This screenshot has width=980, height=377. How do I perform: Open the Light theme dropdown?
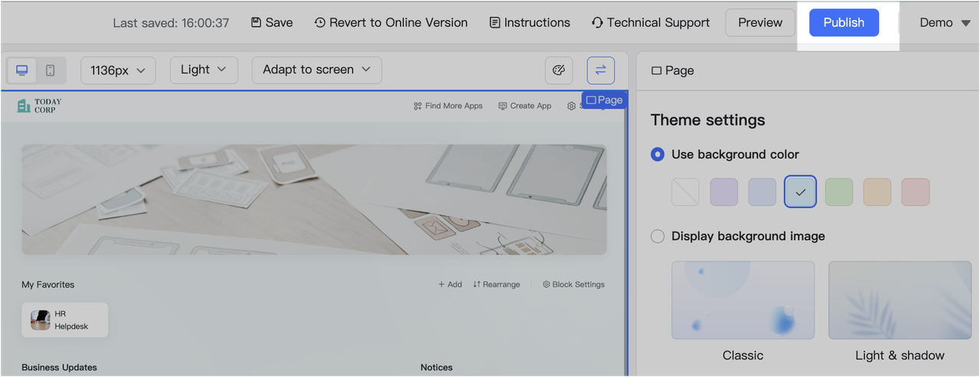[x=204, y=70]
